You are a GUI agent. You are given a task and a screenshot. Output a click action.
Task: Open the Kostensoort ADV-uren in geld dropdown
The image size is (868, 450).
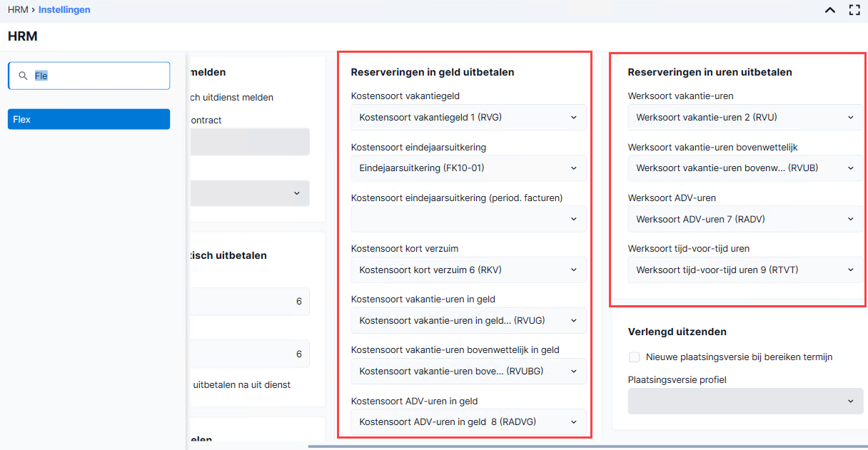468,421
